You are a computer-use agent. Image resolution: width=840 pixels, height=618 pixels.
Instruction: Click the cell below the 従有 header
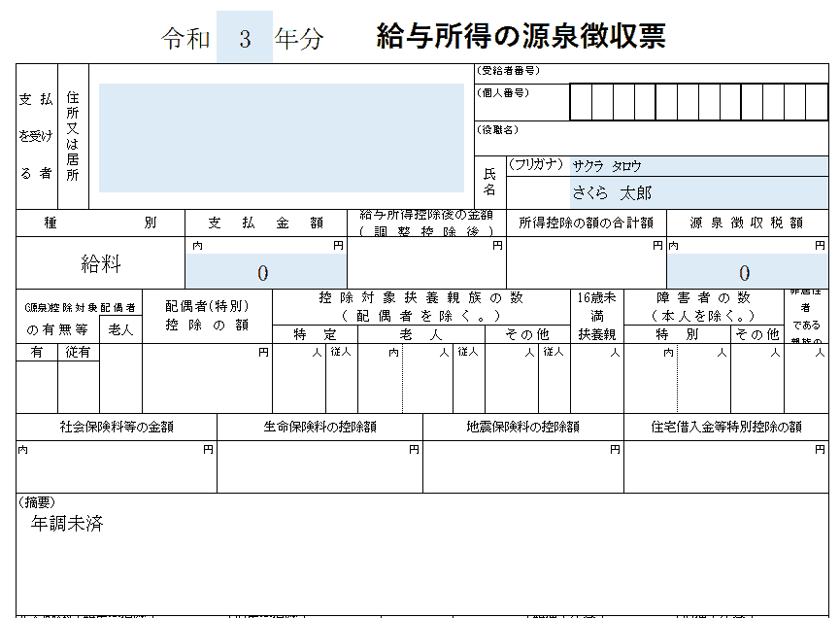coord(78,387)
